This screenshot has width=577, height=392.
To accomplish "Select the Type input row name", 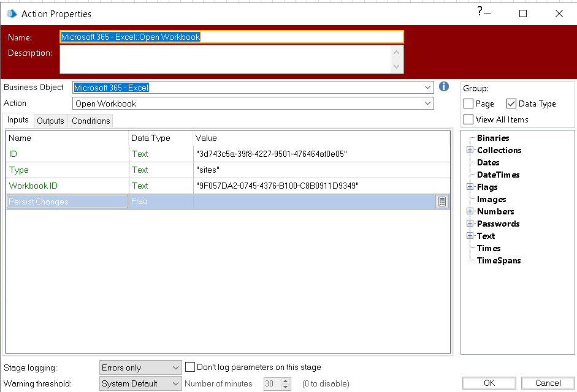I will 67,170.
